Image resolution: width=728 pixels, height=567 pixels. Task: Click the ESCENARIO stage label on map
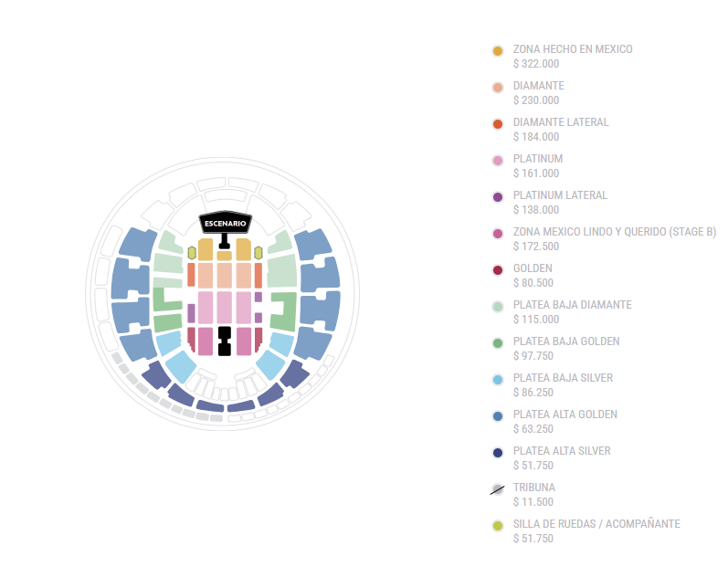pos(224,223)
